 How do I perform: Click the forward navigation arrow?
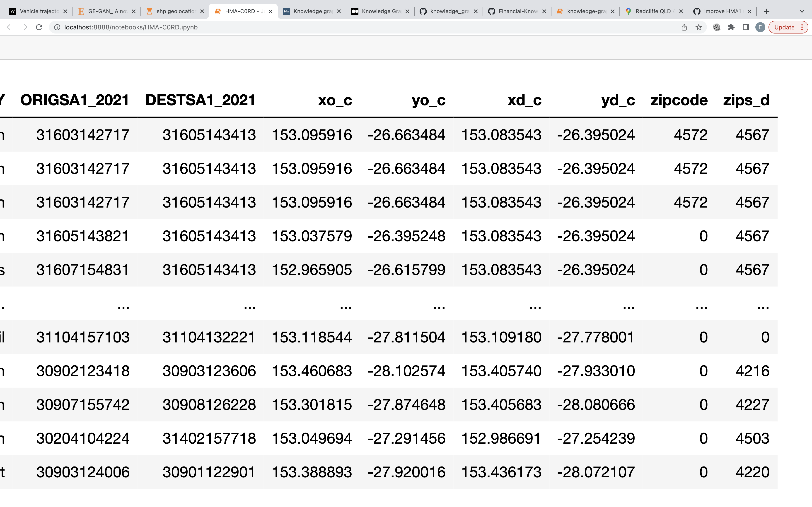[x=24, y=27]
